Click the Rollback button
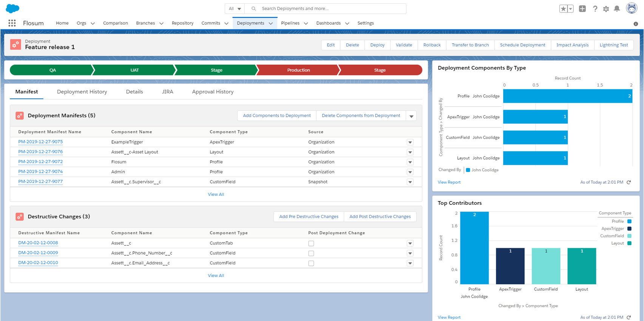644x321 pixels. 432,45
